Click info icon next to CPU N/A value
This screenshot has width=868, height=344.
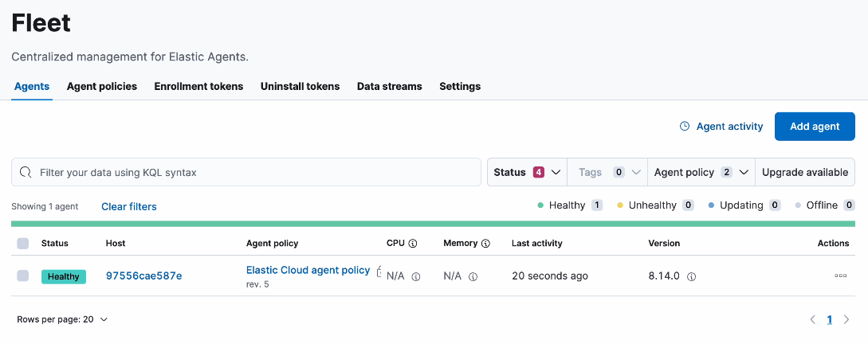(x=415, y=277)
